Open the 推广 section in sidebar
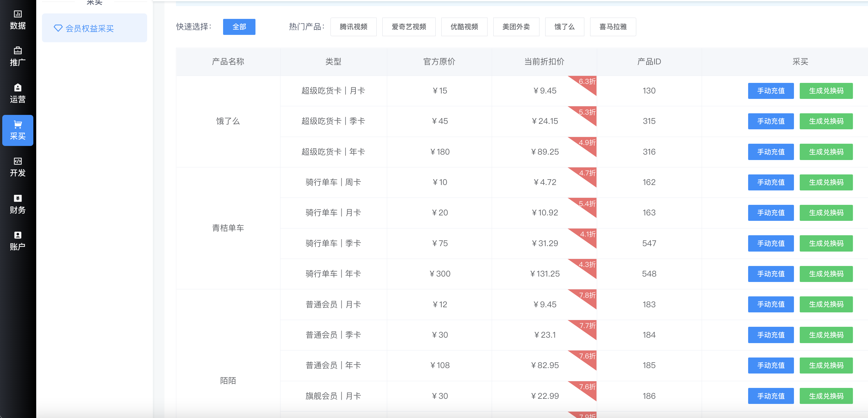Image resolution: width=868 pixels, height=418 pixels. pyautogui.click(x=18, y=57)
